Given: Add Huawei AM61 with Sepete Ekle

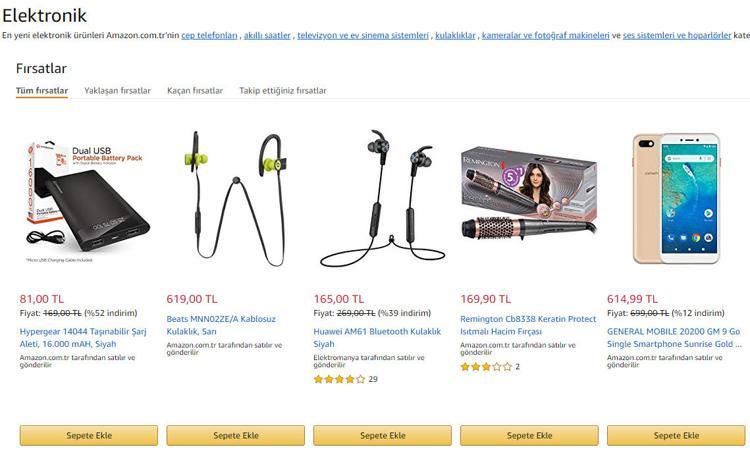Looking at the screenshot, I should point(382,436).
